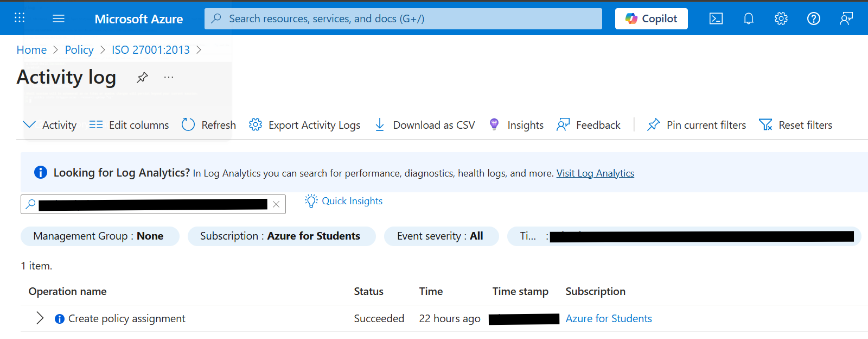This screenshot has height=339, width=868.
Task: Pin the Activity log blade
Action: (x=142, y=77)
